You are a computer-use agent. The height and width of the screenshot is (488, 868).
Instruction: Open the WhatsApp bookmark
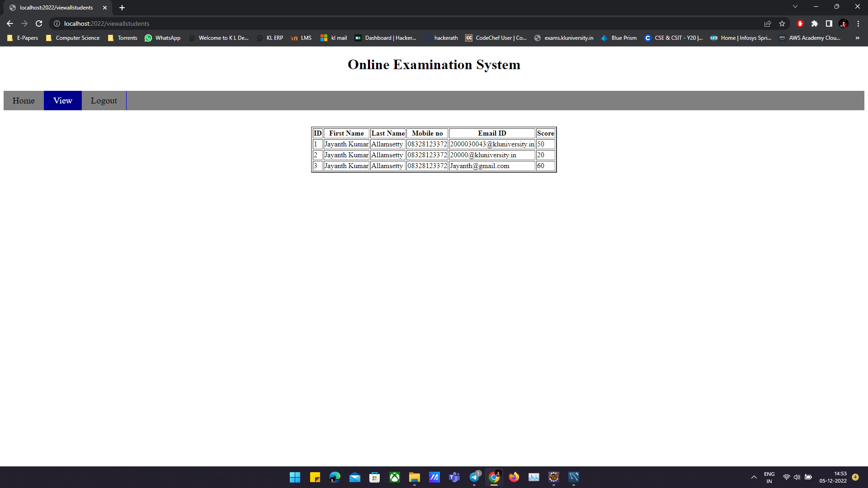coord(162,38)
